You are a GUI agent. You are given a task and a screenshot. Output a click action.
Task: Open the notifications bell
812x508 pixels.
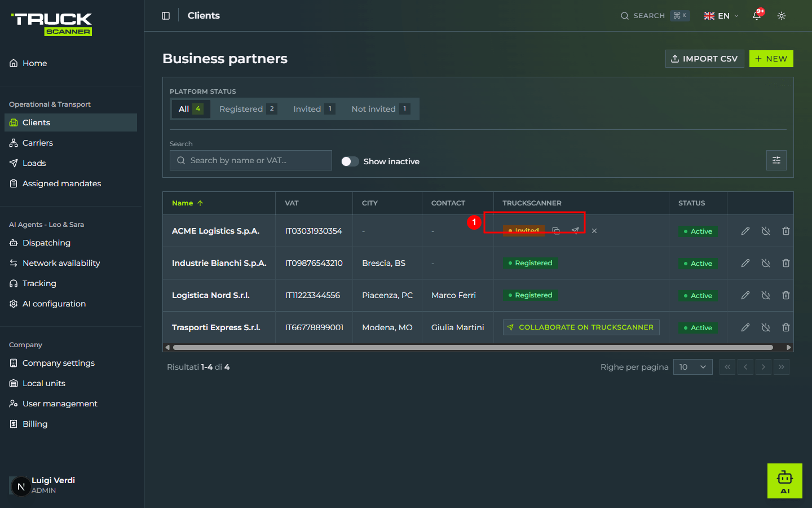pos(757,16)
